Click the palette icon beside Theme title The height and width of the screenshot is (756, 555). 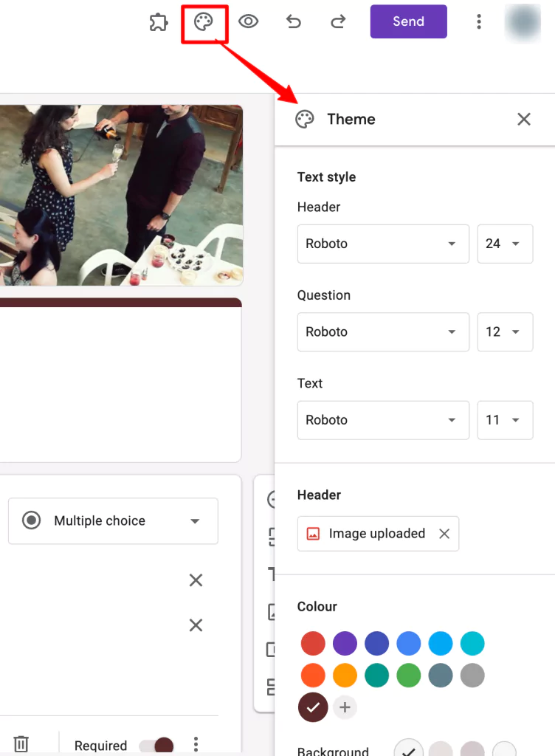pos(305,119)
